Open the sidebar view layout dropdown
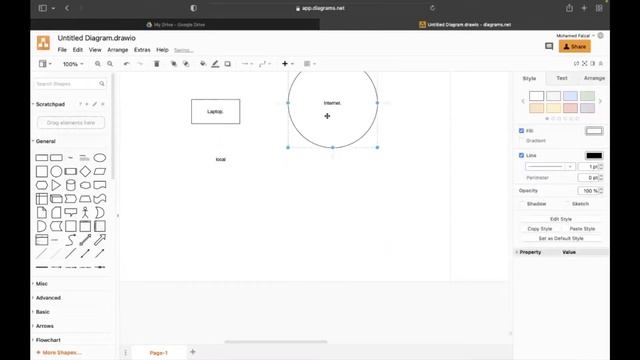This screenshot has width=640, height=360. click(x=45, y=64)
